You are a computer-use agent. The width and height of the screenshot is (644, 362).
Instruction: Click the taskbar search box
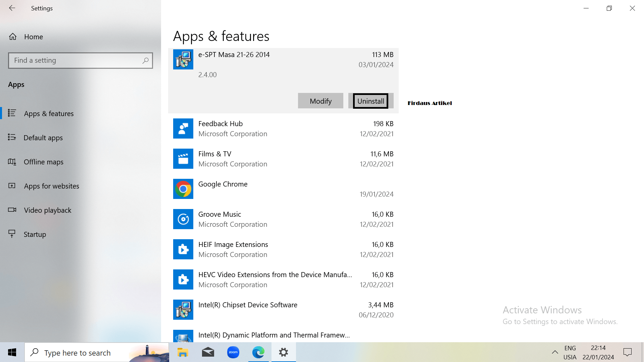pyautogui.click(x=97, y=352)
